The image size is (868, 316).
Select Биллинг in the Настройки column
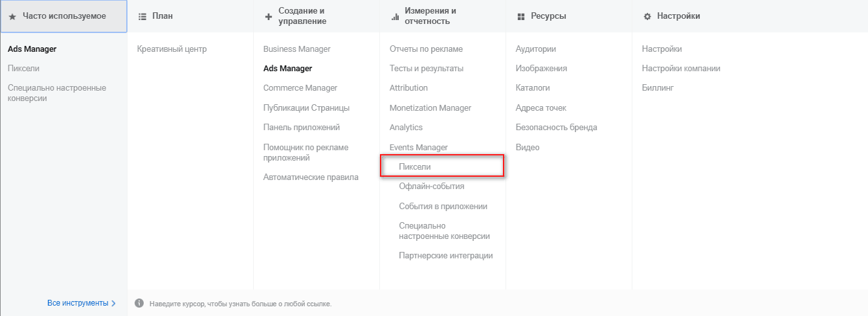click(658, 88)
